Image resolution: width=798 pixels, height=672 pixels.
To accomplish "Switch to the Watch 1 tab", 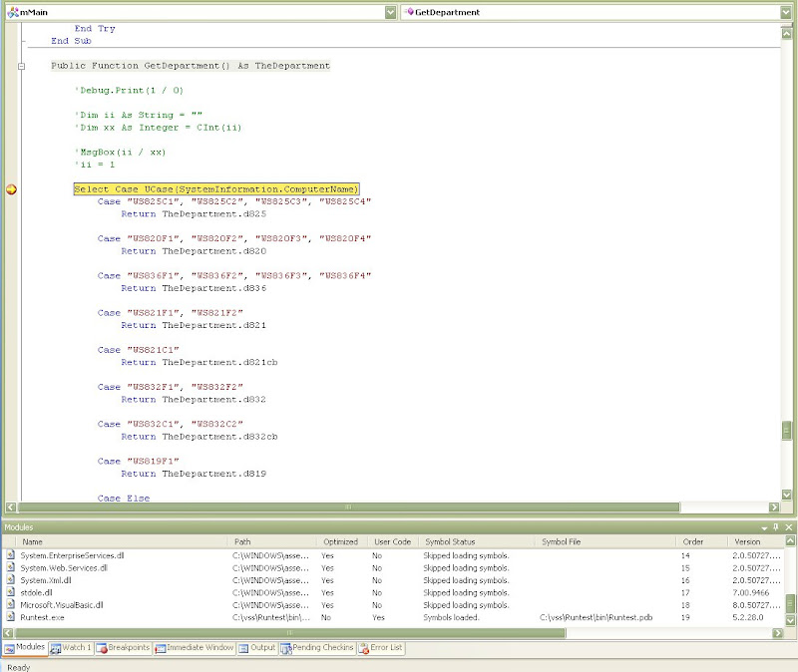I will click(x=70, y=648).
